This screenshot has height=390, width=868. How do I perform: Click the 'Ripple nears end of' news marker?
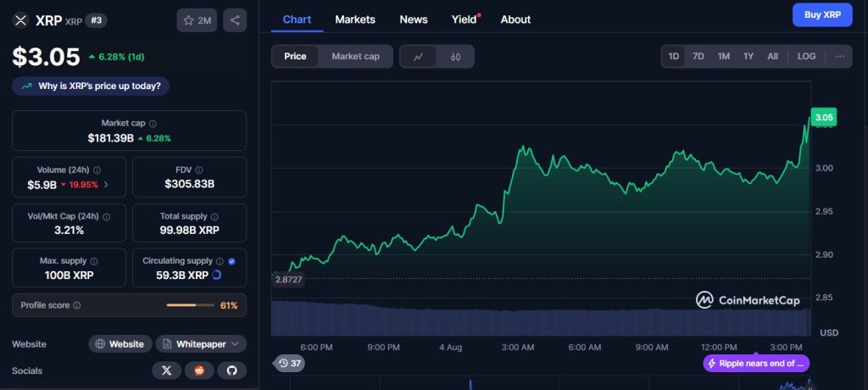756,364
